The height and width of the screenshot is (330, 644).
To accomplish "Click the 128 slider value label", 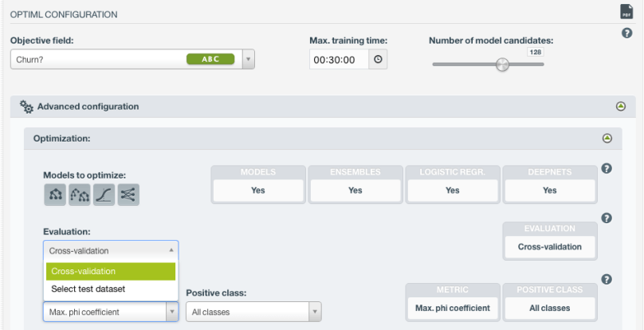I will click(x=535, y=52).
